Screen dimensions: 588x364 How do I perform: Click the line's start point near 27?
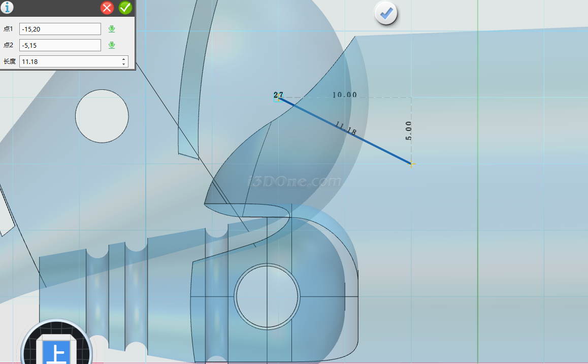(x=278, y=98)
